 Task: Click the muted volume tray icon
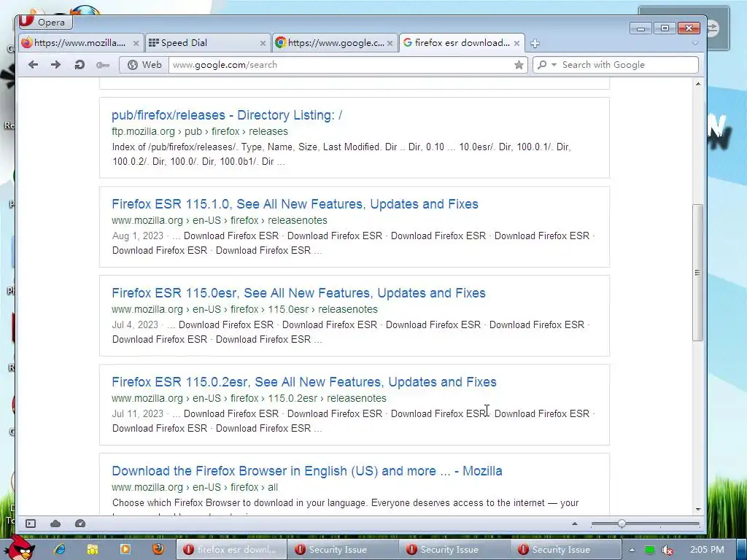[x=667, y=550]
